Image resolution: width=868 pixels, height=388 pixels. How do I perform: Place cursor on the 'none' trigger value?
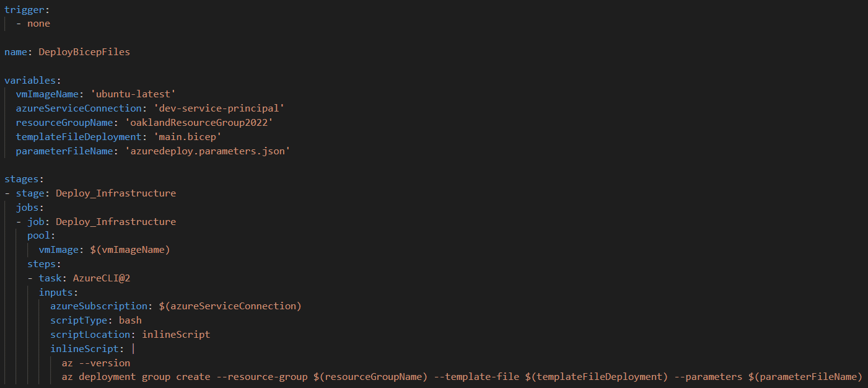[x=38, y=24]
